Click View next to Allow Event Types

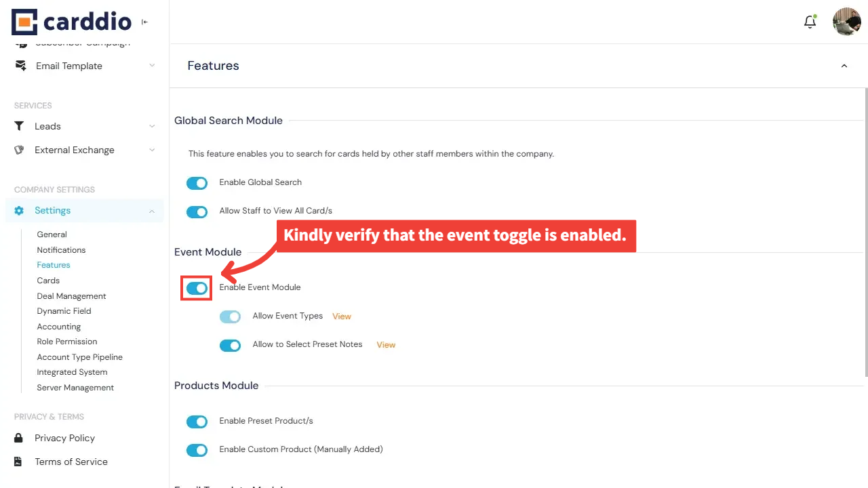341,316
